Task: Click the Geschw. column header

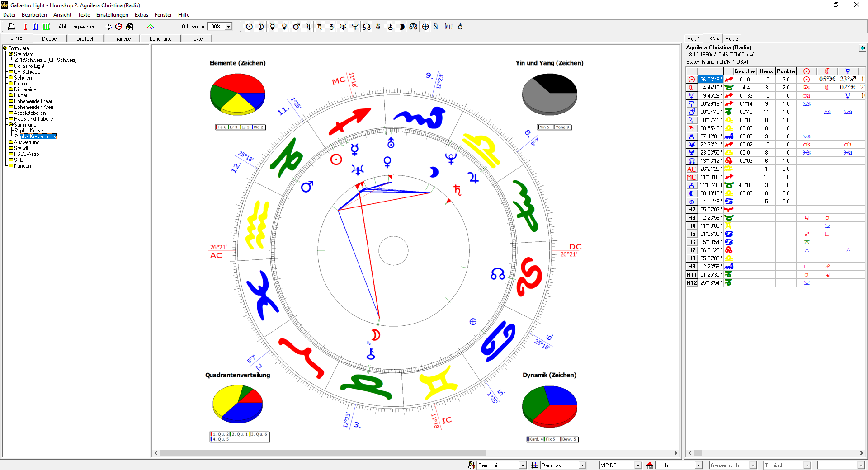Action: [x=745, y=71]
